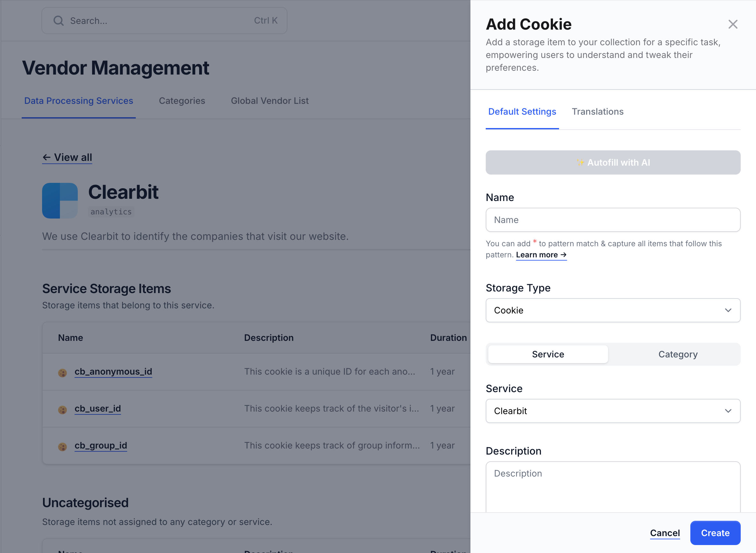This screenshot has height=553, width=756.
Task: Expand the Service Clearbit dropdown
Action: click(613, 411)
